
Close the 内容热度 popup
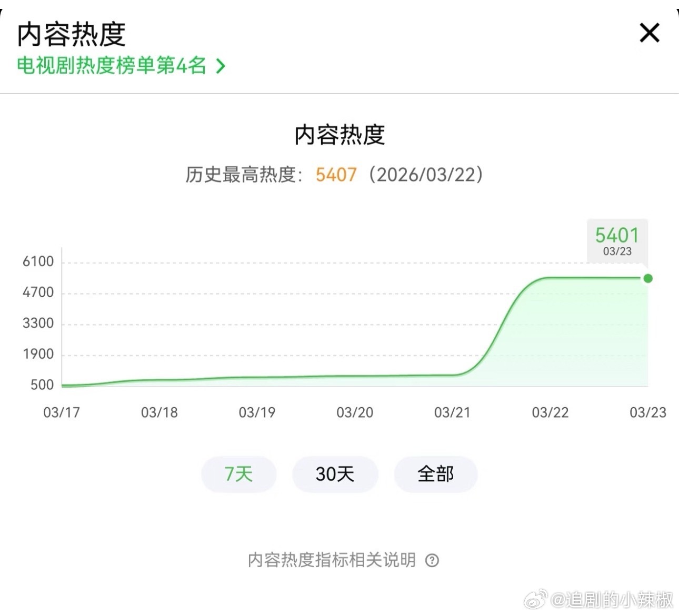[x=649, y=33]
